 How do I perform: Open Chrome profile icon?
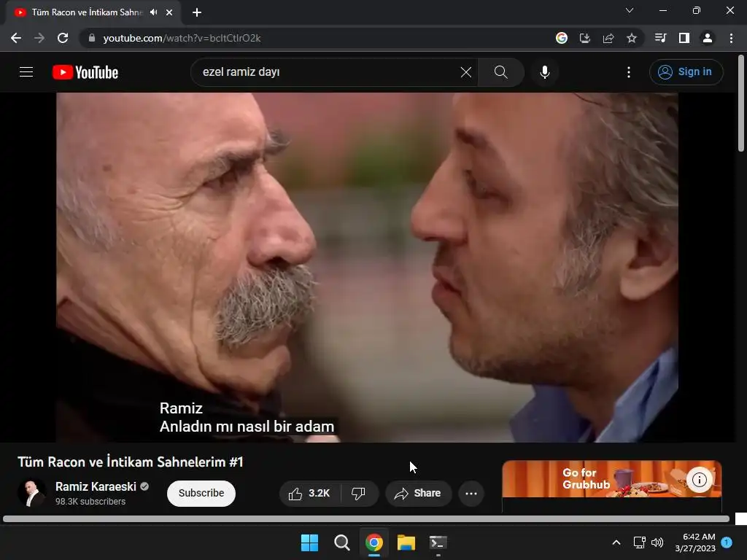click(708, 38)
